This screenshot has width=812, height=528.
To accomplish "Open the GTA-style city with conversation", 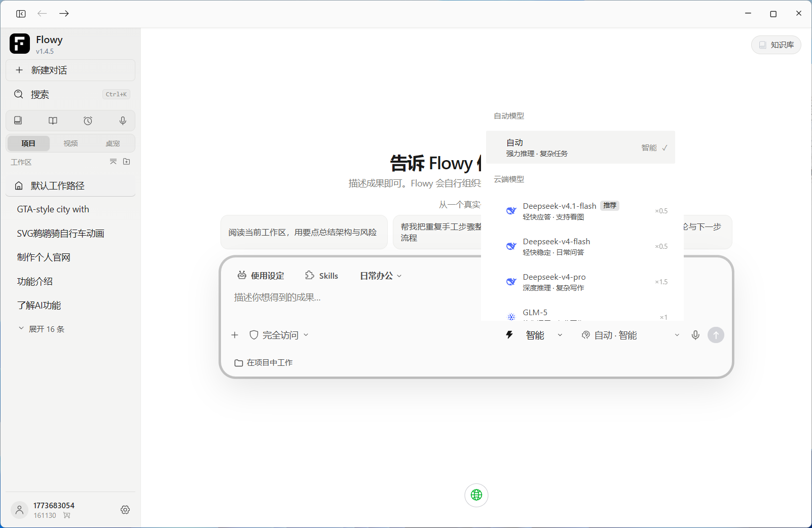I will 70,209.
